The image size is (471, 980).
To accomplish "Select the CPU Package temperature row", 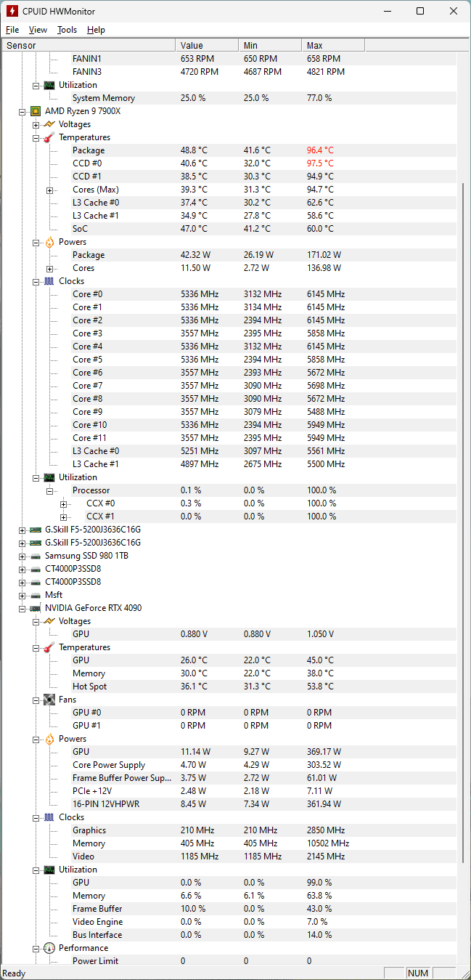I will pyautogui.click(x=229, y=150).
